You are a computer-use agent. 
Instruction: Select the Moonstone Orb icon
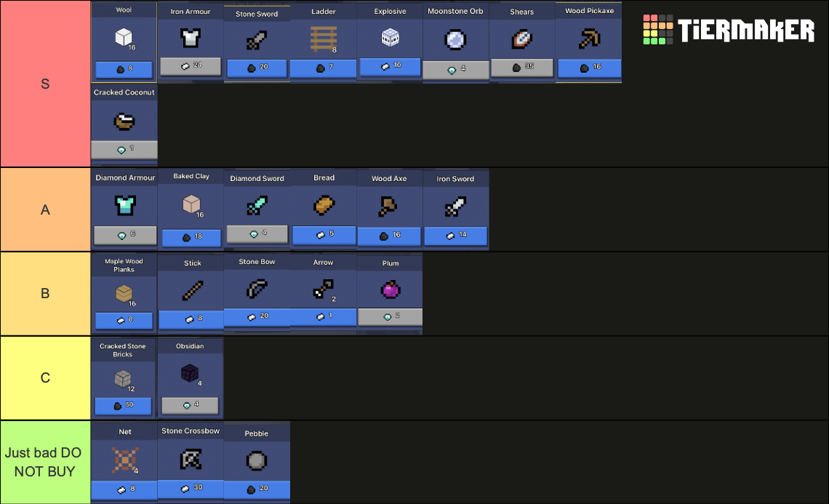(456, 39)
